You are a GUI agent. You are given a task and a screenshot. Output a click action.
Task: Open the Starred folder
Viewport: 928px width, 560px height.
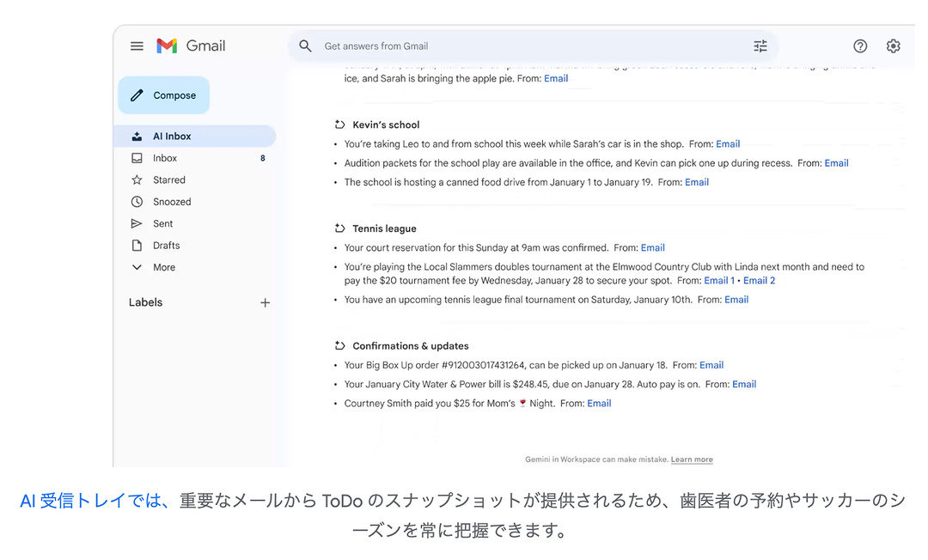168,180
